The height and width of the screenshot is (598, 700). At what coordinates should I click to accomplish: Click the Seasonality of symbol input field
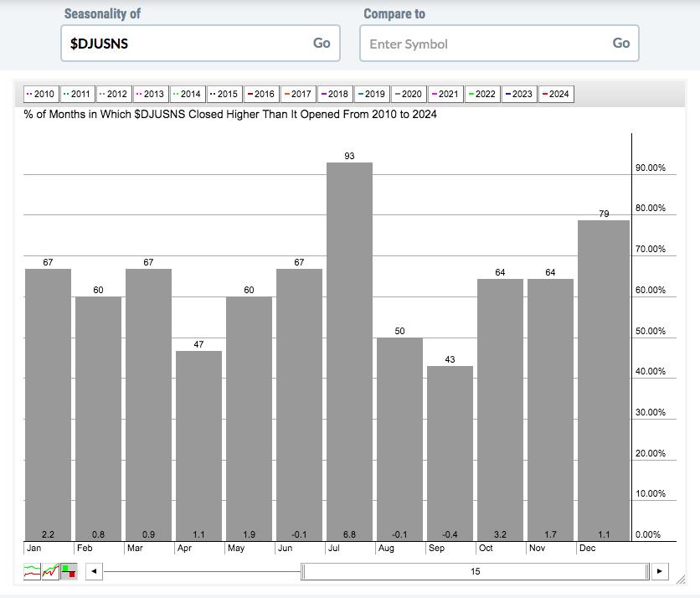tap(184, 44)
